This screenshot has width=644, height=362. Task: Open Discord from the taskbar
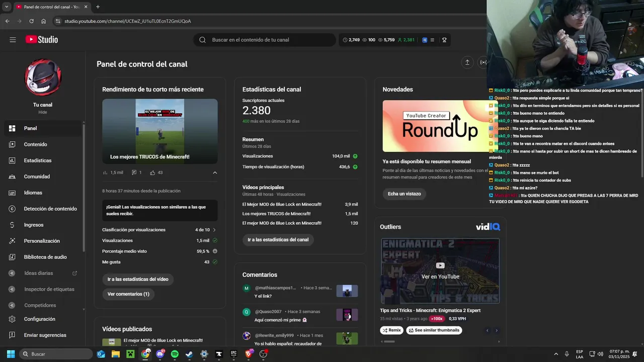pyautogui.click(x=160, y=354)
